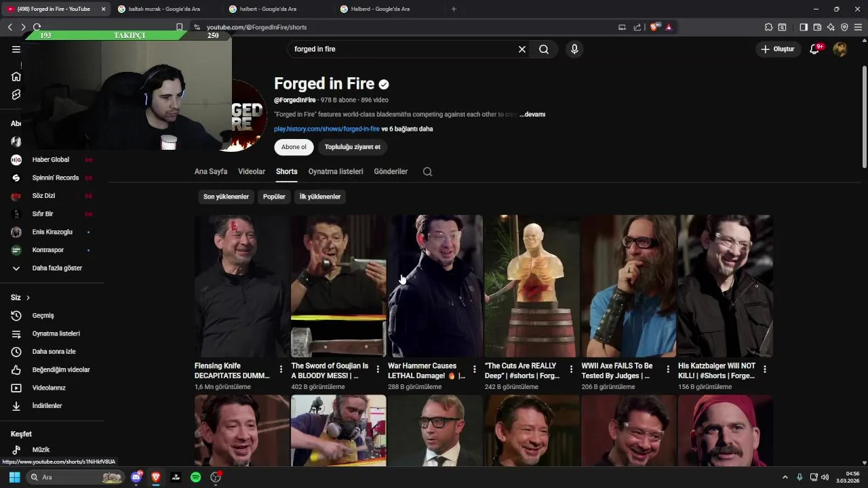Image resolution: width=868 pixels, height=488 pixels.
Task: Bookmark this page
Action: (179, 27)
